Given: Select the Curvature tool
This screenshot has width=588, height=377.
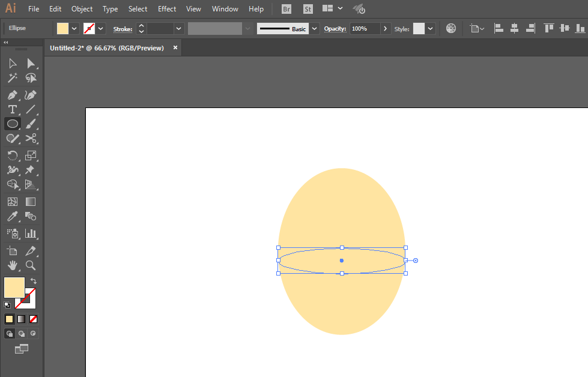Looking at the screenshot, I should 31,95.
